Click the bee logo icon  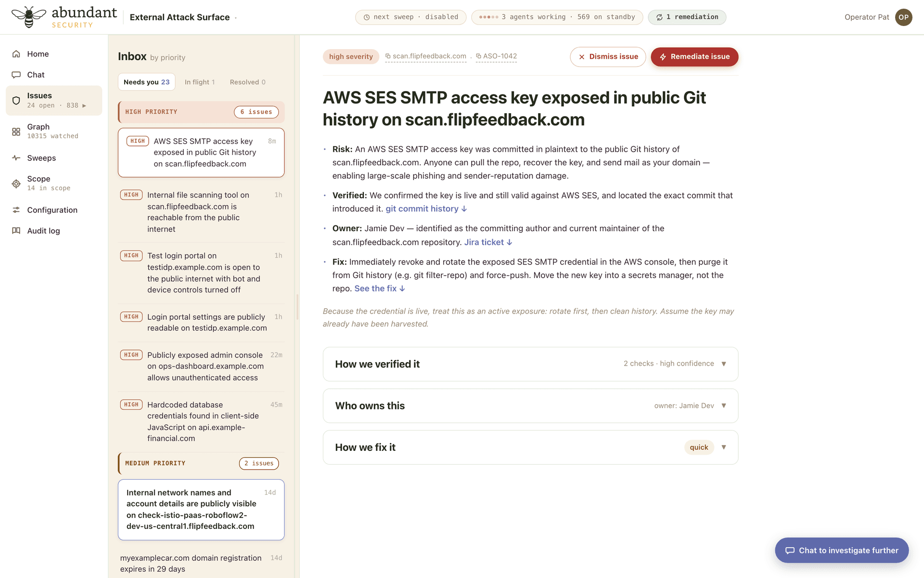pyautogui.click(x=29, y=17)
